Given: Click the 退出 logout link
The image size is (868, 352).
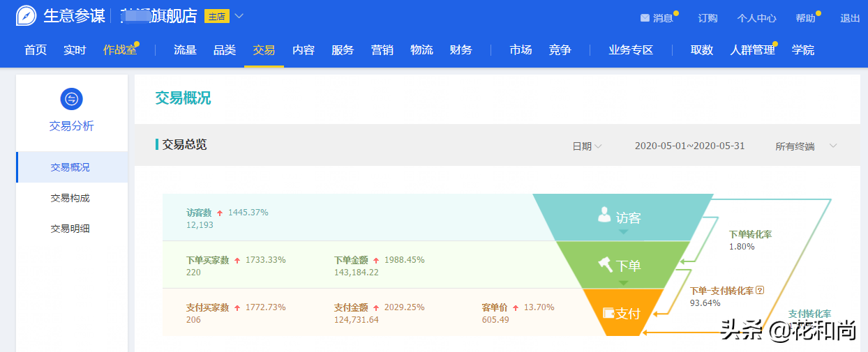Looking at the screenshot, I should coord(850,18).
